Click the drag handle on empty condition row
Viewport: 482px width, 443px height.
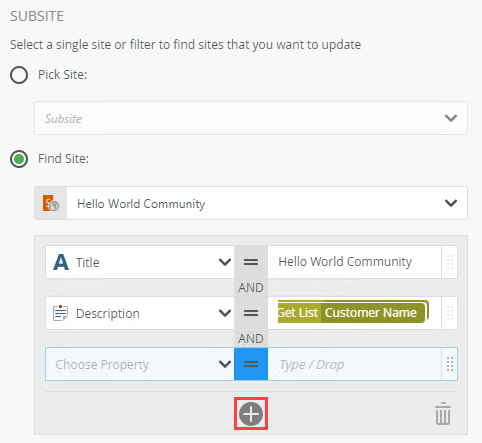click(x=450, y=364)
